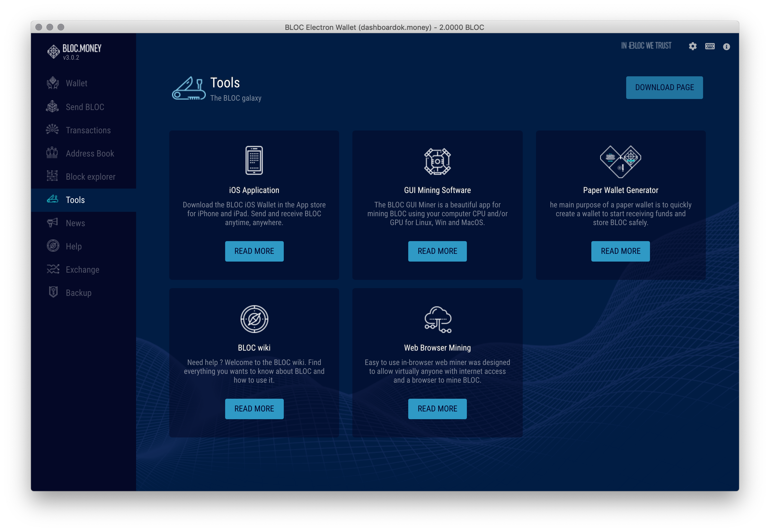Click the GUI Mining Software chip icon

click(437, 161)
